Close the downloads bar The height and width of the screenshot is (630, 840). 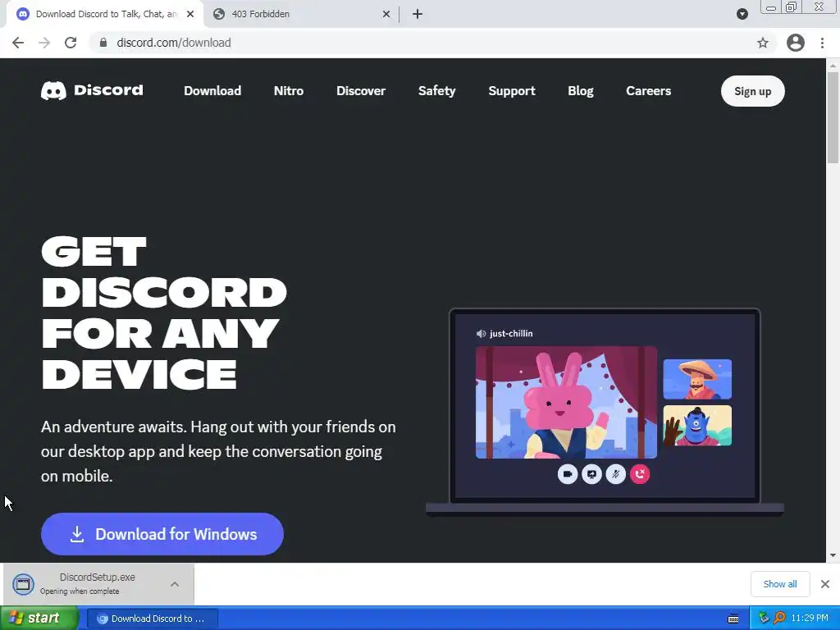[x=825, y=584]
